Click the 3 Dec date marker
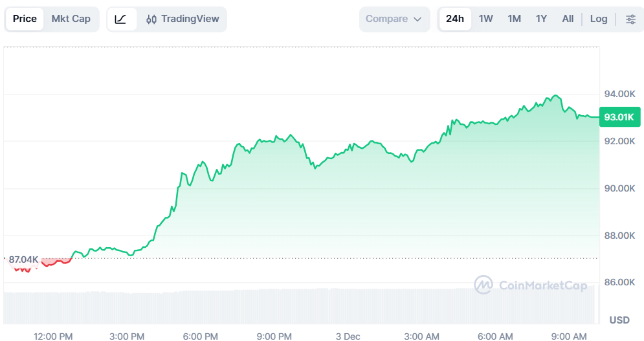 point(348,336)
